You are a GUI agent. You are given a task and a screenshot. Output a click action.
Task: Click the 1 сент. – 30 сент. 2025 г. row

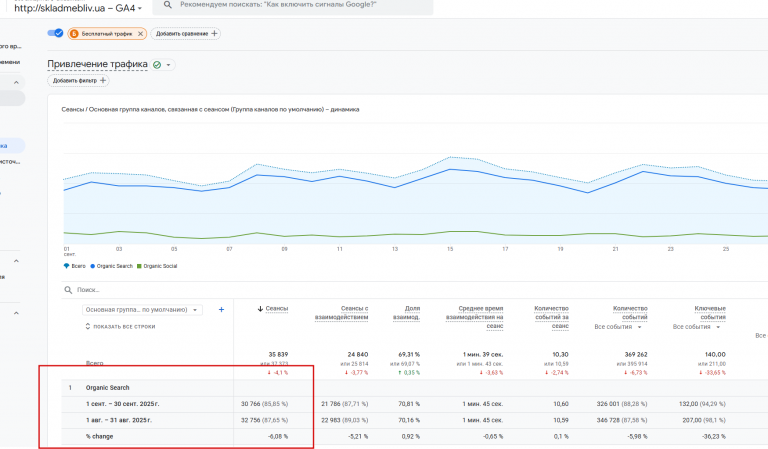click(122, 404)
